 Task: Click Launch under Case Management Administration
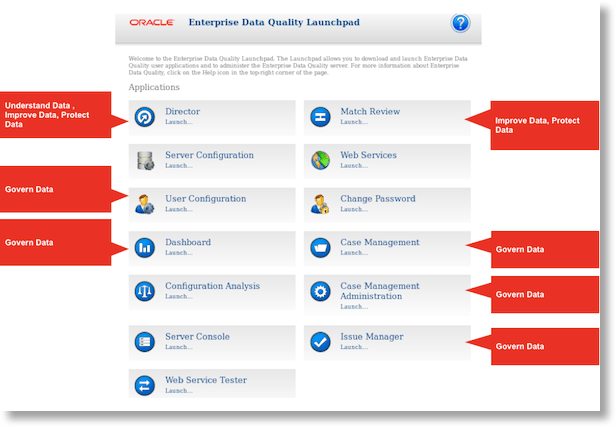click(x=354, y=307)
